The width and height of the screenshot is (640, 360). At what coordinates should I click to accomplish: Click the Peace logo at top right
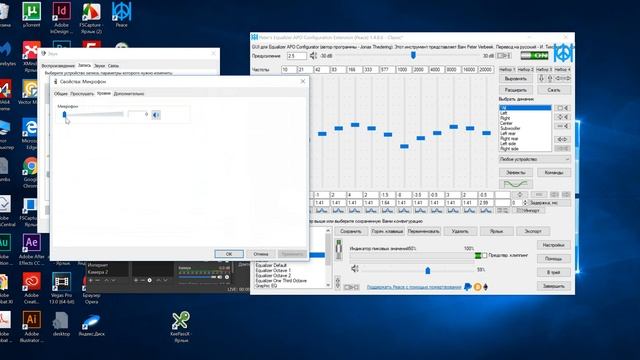[563, 53]
